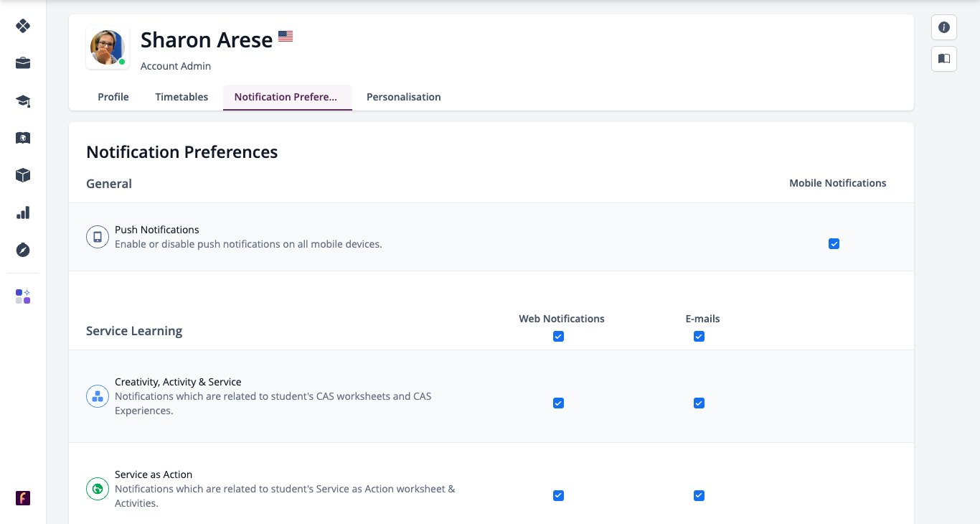Click Sharon Arese's profile photo
Viewport: 980px width, 524px height.
pyautogui.click(x=108, y=48)
